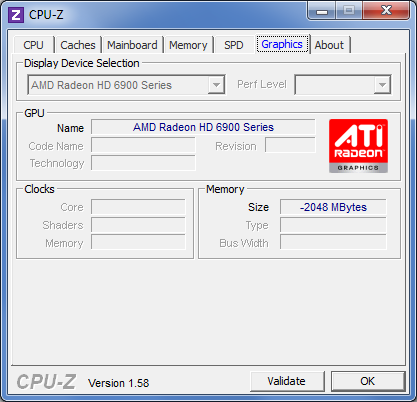
Task: Open the CPU tab
Action: [34, 45]
